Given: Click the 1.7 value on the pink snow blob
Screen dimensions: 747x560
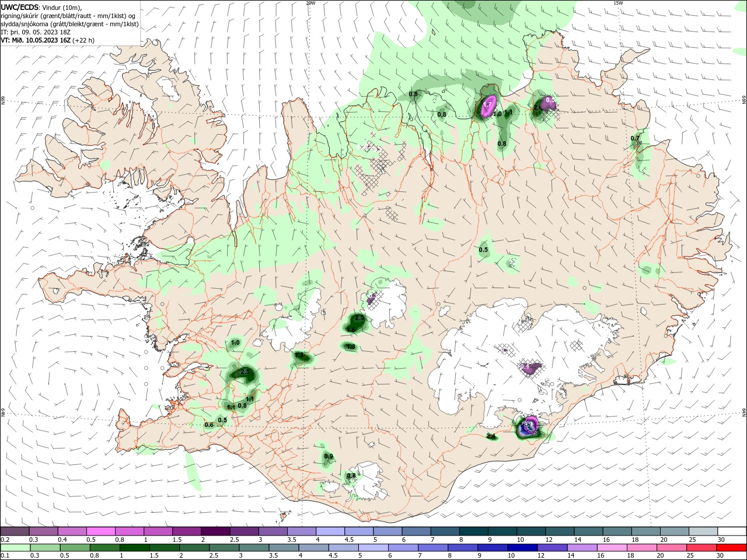Looking at the screenshot, I should pyautogui.click(x=488, y=105).
